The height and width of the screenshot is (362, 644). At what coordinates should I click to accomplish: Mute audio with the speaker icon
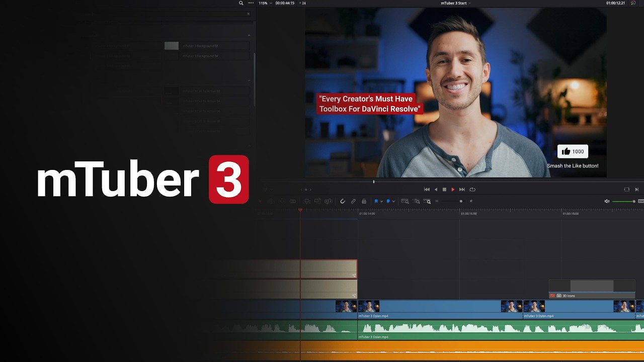tap(607, 201)
